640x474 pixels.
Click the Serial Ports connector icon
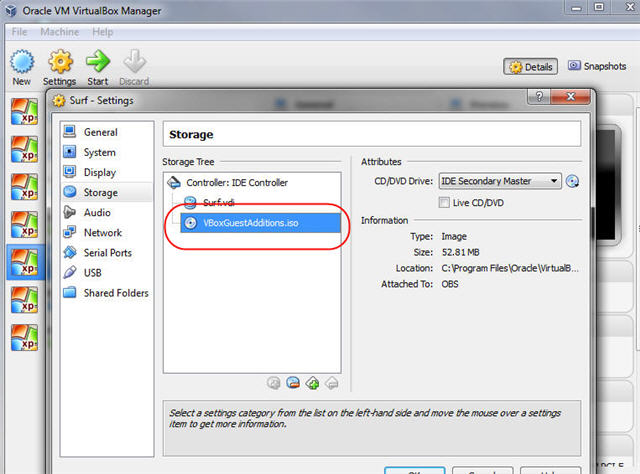[x=70, y=252]
